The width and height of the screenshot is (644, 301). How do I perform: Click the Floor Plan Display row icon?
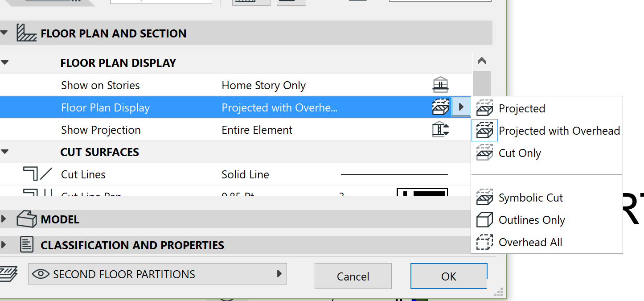pos(440,107)
